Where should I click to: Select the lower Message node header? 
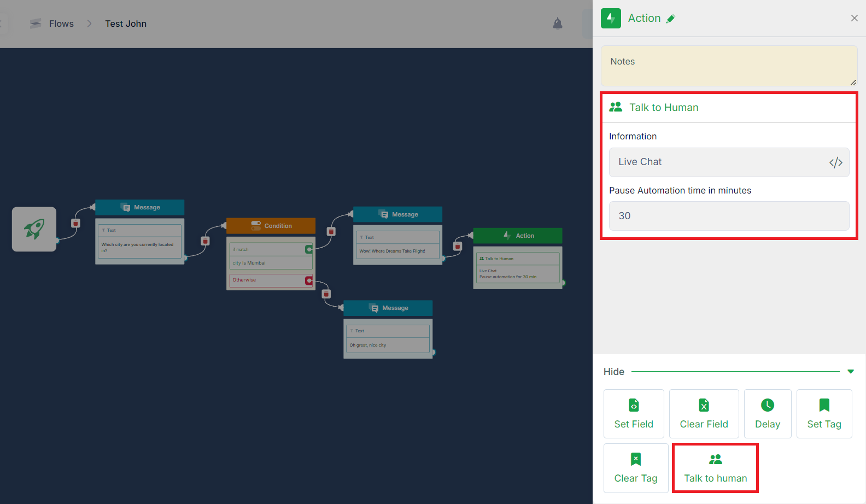click(x=388, y=308)
